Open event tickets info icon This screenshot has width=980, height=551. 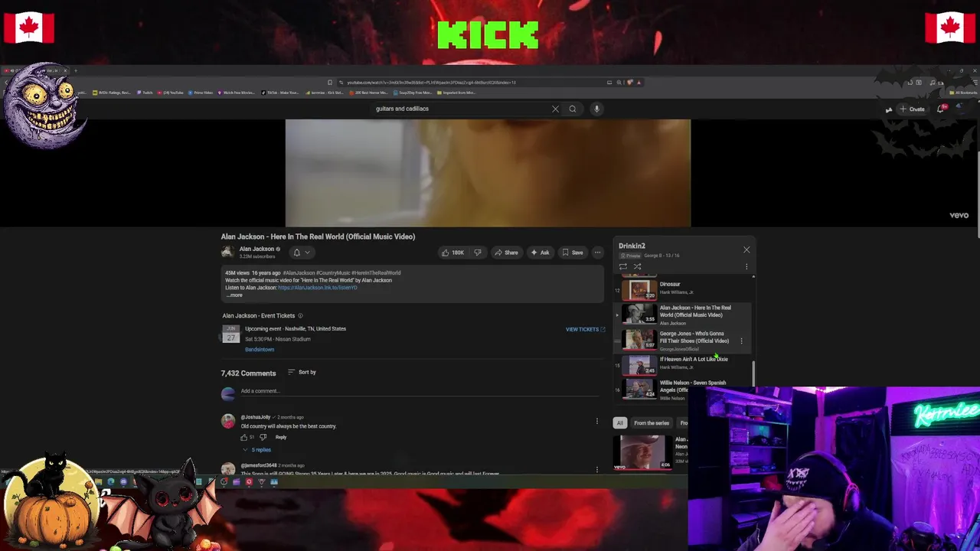point(300,315)
